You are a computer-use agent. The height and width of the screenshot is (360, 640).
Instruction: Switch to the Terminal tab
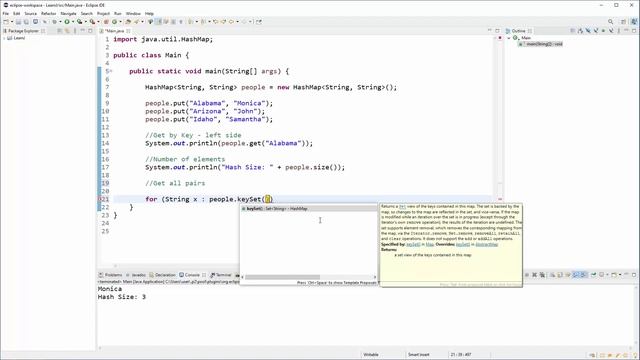click(x=221, y=275)
